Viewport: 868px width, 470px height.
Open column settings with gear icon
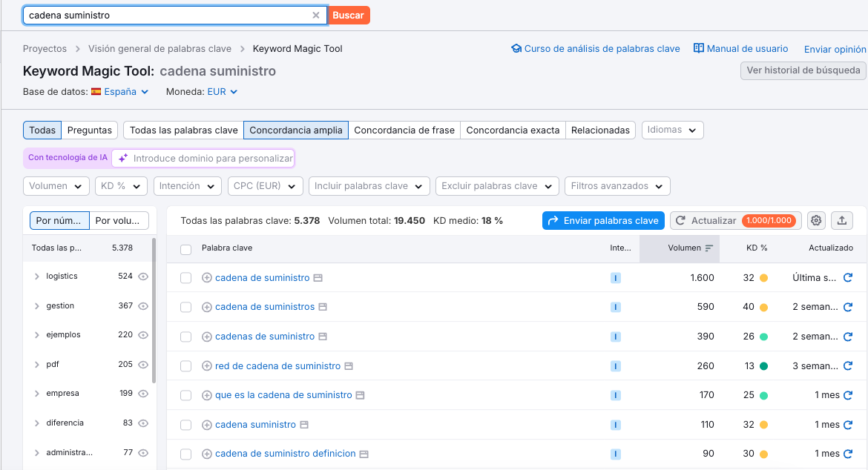click(816, 220)
